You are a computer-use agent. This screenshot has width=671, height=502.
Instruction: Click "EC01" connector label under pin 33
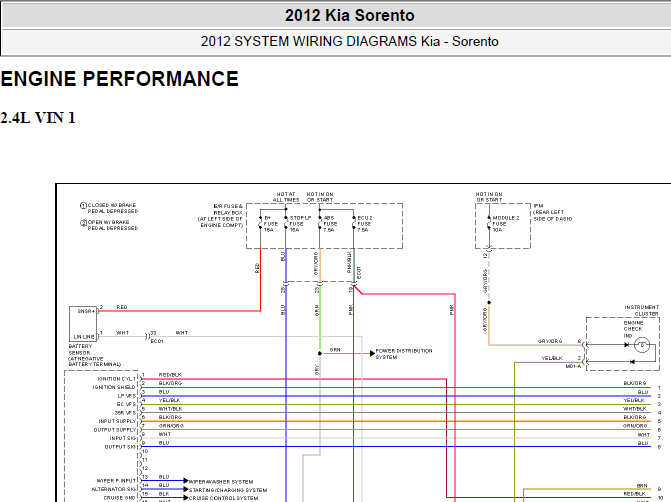(157, 341)
